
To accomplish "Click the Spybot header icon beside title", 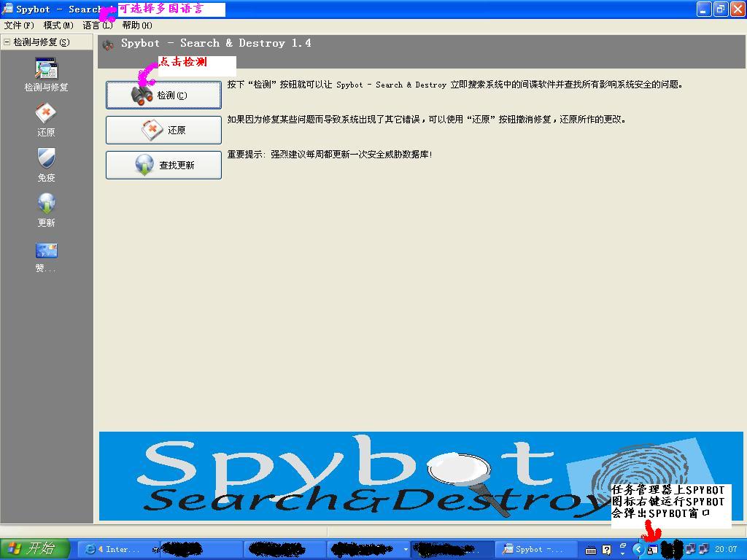I will tap(109, 44).
